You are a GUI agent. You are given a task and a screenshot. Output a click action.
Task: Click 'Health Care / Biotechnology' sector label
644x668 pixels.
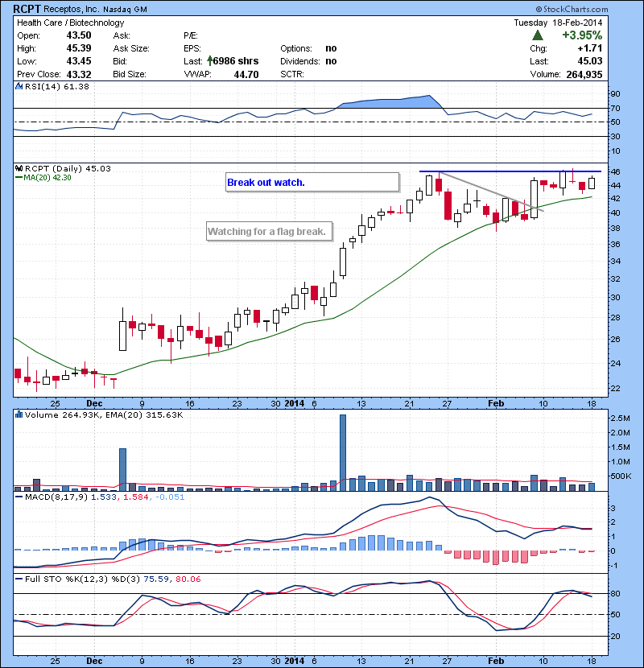[70, 23]
